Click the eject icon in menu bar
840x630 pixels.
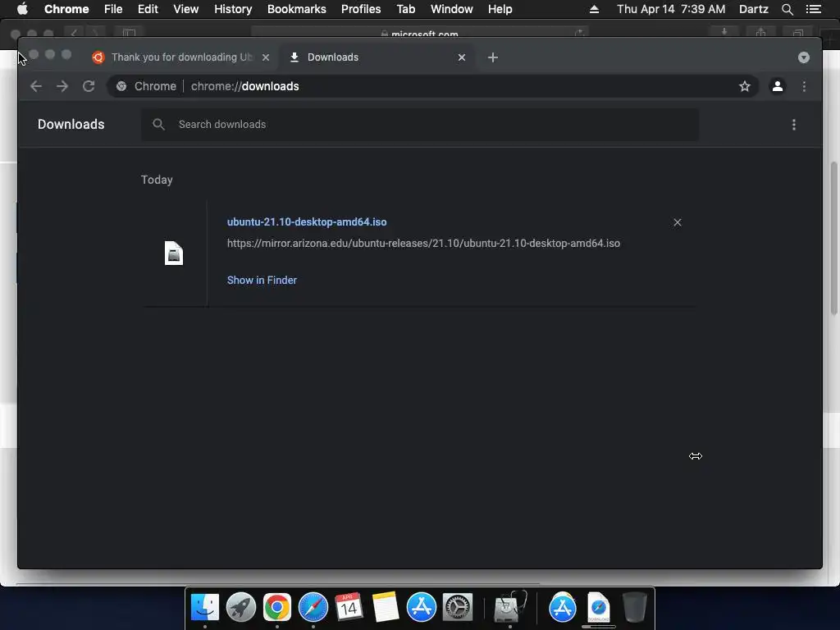594,9
